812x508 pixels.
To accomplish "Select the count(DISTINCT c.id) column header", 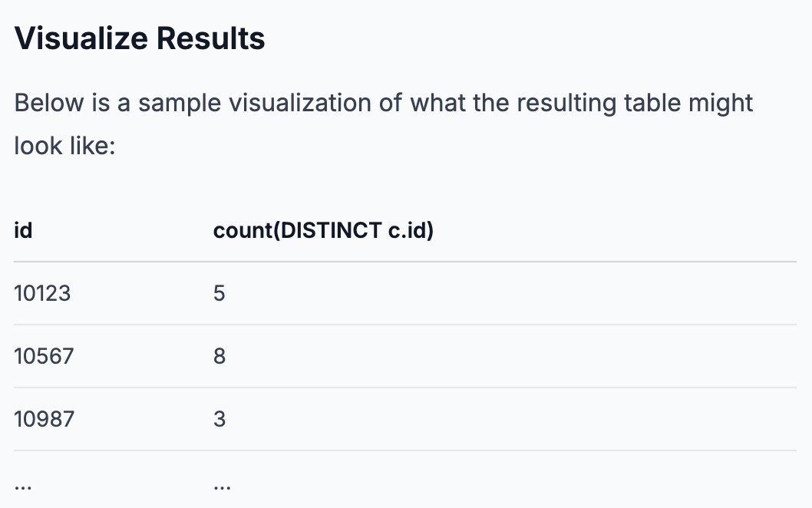I will coord(323,230).
